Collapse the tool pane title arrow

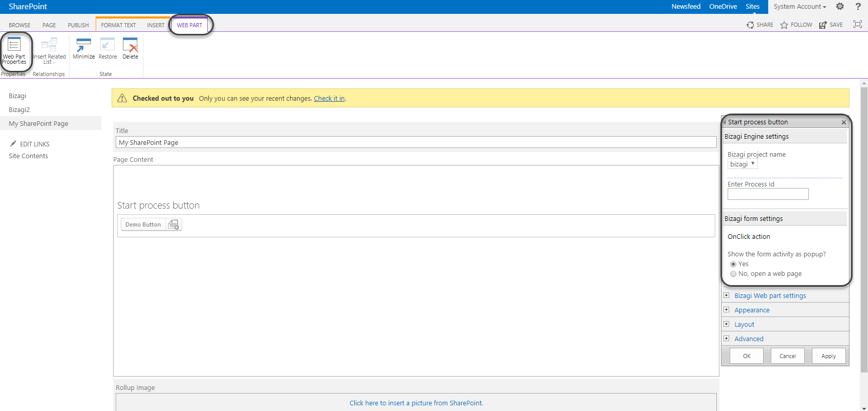[x=725, y=122]
